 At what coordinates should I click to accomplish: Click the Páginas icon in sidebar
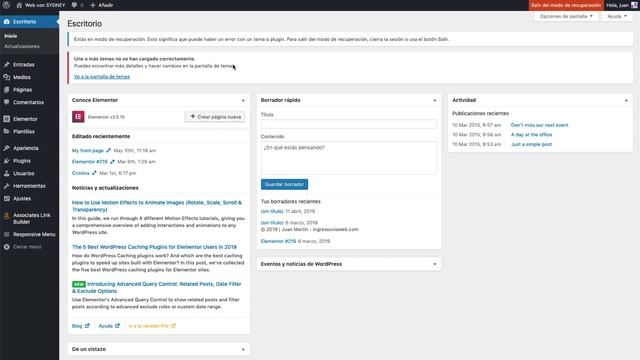pyautogui.click(x=7, y=90)
